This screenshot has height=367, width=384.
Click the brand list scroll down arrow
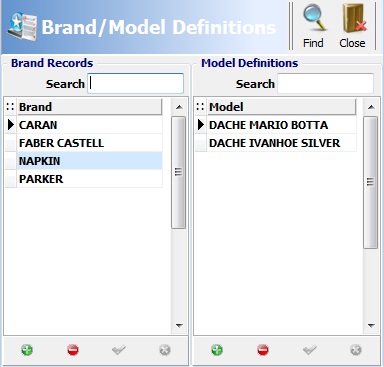click(x=179, y=326)
